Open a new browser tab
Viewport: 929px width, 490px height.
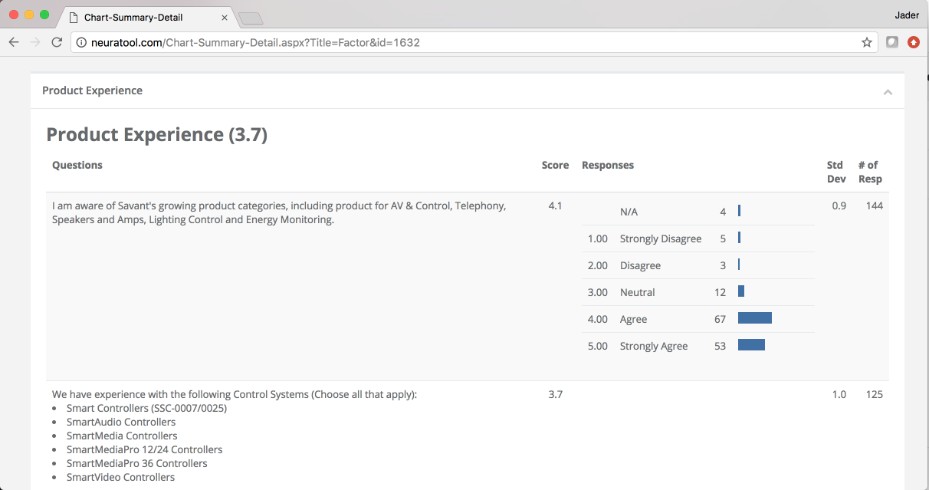tap(251, 19)
